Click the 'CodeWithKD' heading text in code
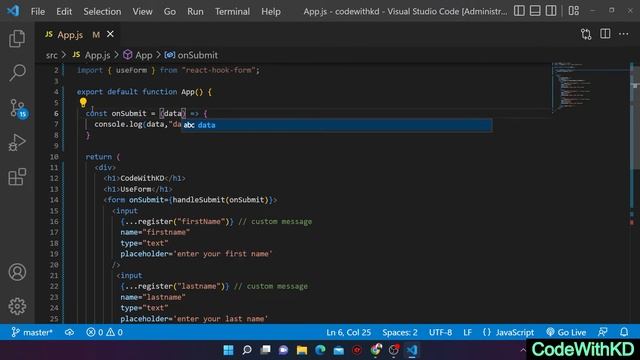 pos(142,178)
